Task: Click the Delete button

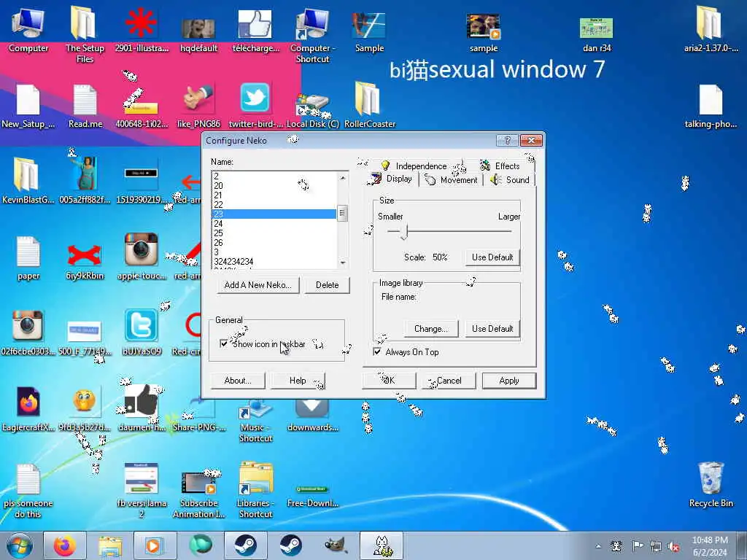Action: (x=328, y=285)
